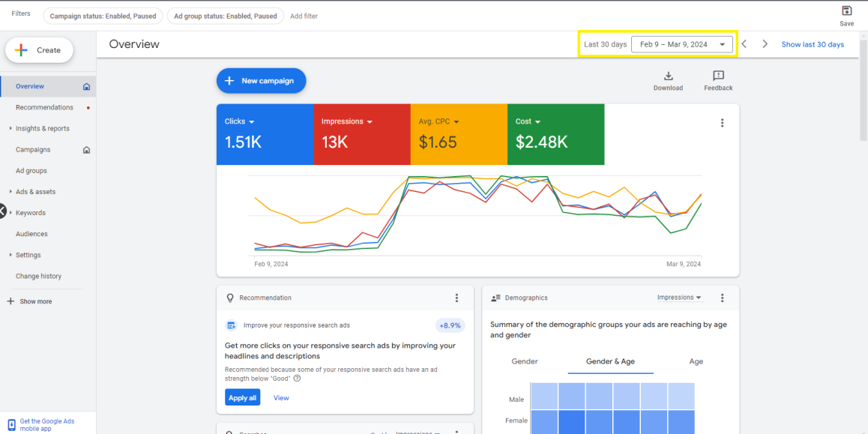Go to previous date range arrow
The width and height of the screenshot is (868, 434).
[x=744, y=44]
